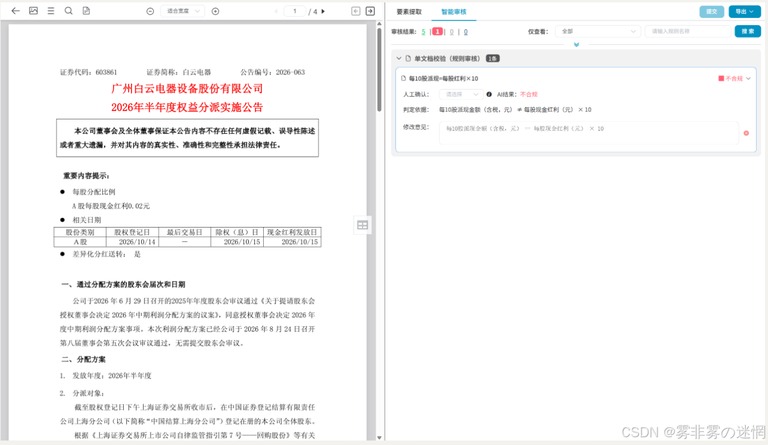The height and width of the screenshot is (445, 768).
Task: Zoom out with the minus circle icon
Action: pos(150,11)
